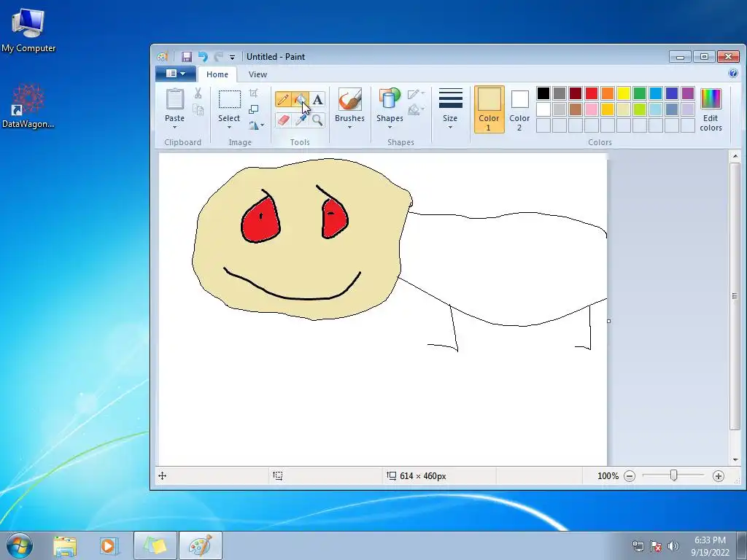Pick the pink rose color swatch
The height and width of the screenshot is (560, 747).
(x=592, y=109)
